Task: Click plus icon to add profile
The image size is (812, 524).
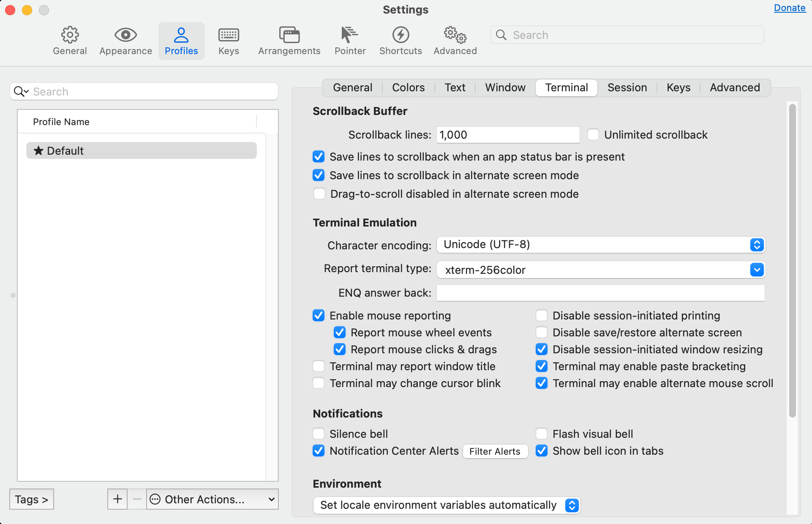Action: pos(117,499)
